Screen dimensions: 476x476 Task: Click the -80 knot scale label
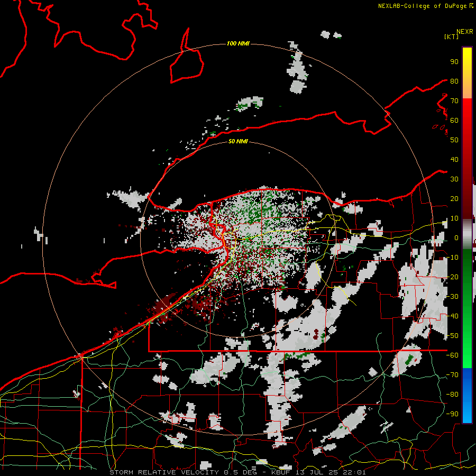[452, 395]
